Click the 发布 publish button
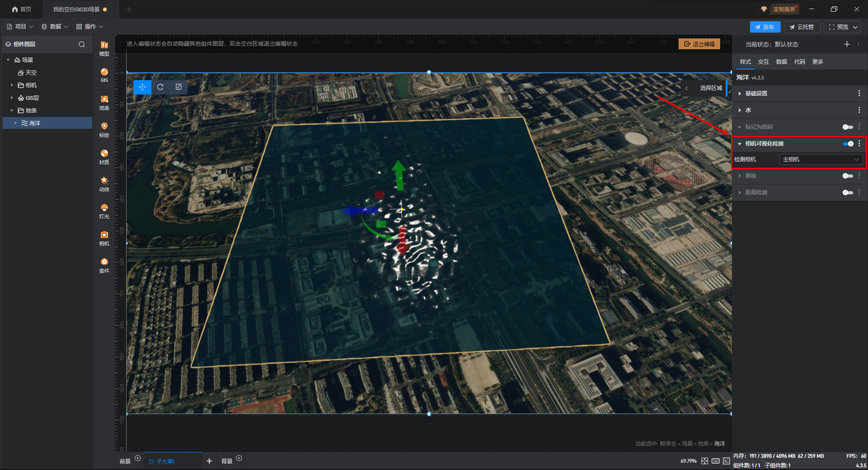868x470 pixels. 765,27
